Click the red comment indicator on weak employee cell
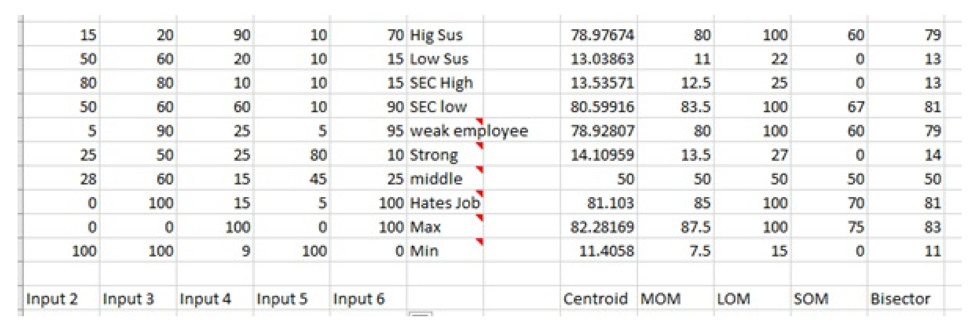980x331 pixels. point(480,121)
